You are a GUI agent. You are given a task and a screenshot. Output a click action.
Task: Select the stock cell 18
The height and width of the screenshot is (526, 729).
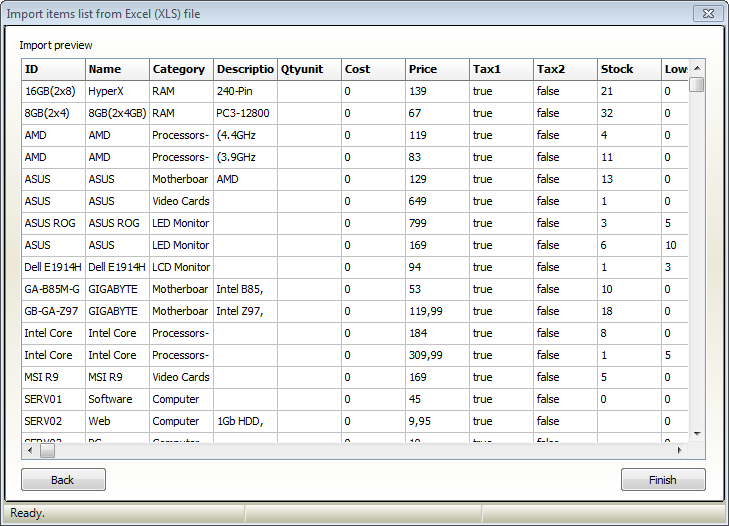click(629, 311)
